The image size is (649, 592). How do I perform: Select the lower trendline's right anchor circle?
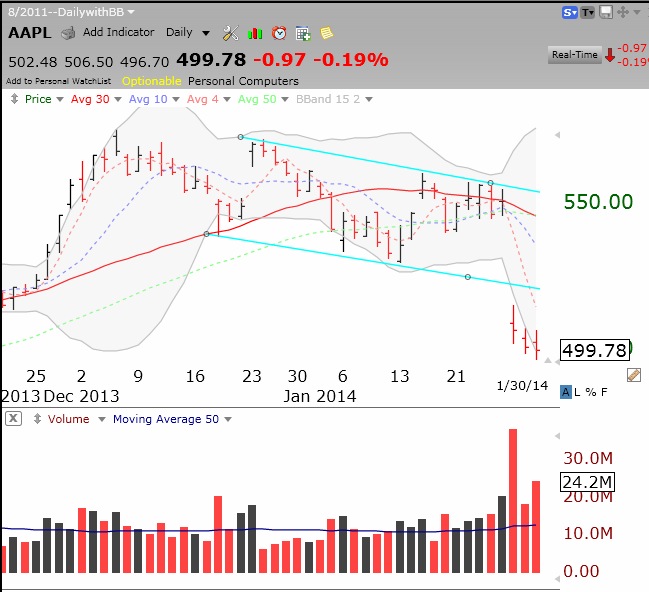click(468, 277)
